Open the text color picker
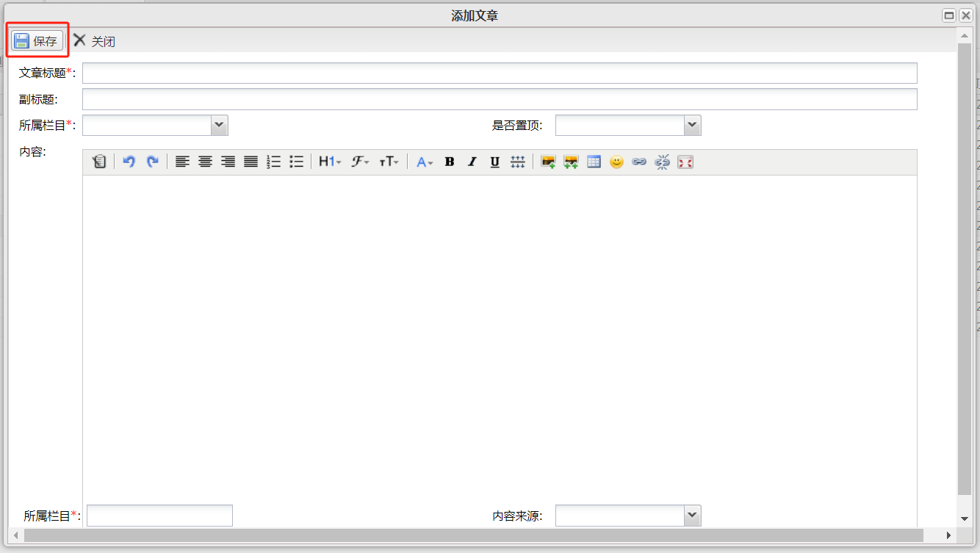The image size is (980, 553). click(425, 162)
